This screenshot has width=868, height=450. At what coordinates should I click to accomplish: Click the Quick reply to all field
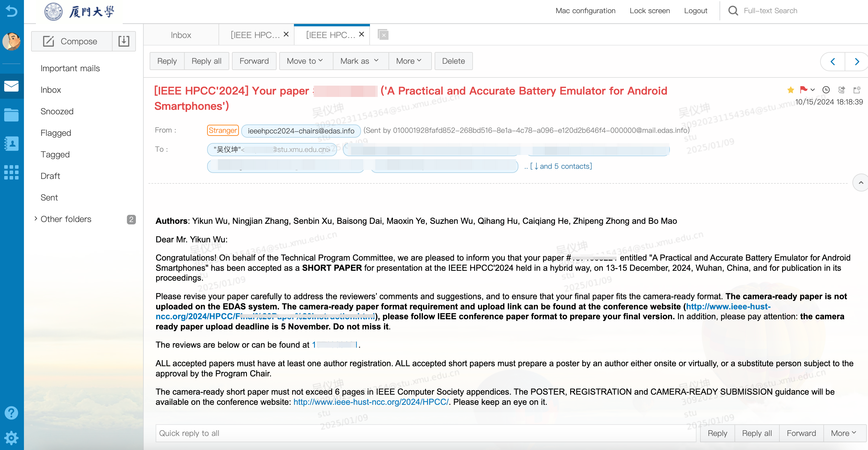click(425, 433)
